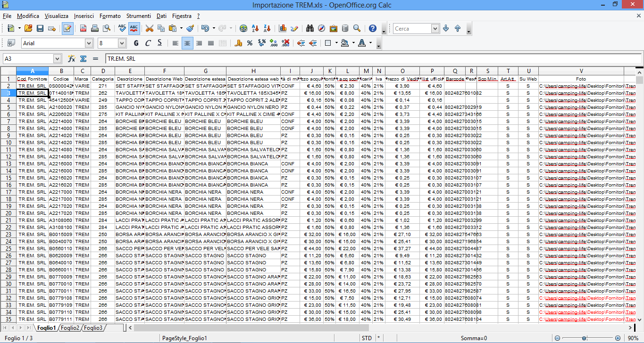This screenshot has height=343, width=644.
Task: Click the Sort Ascending icon
Action: click(x=256, y=28)
